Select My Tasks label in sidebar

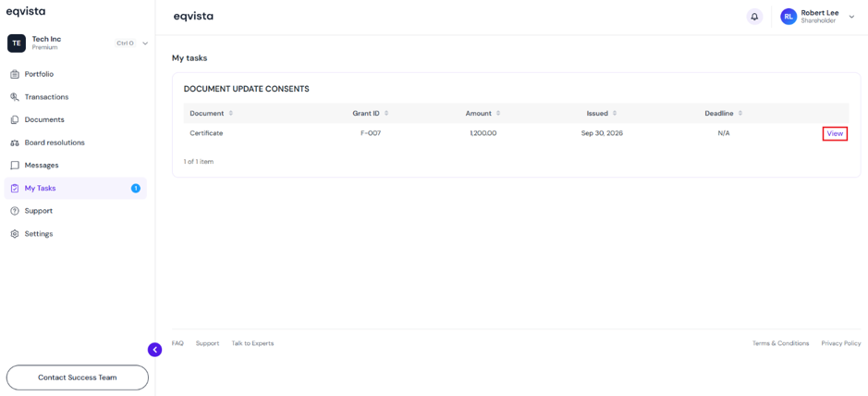40,189
